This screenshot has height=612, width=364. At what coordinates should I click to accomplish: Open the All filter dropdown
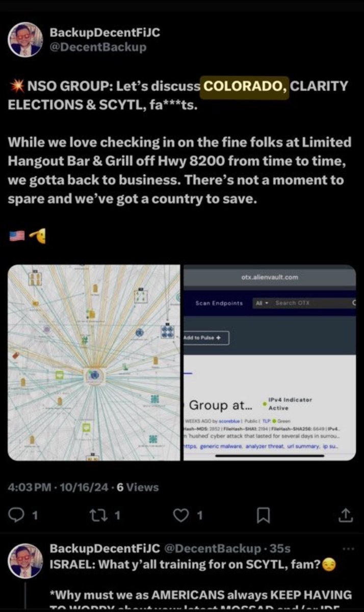click(x=262, y=303)
